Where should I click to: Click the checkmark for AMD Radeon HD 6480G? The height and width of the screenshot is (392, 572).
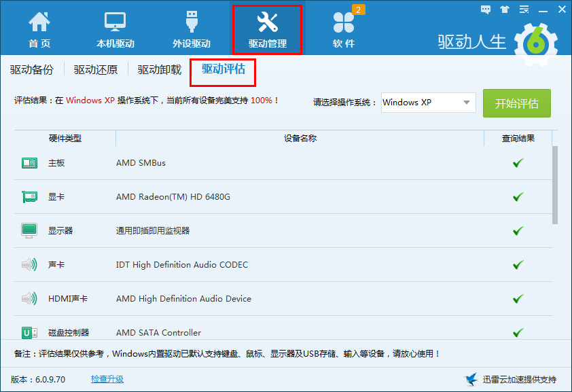(x=518, y=197)
